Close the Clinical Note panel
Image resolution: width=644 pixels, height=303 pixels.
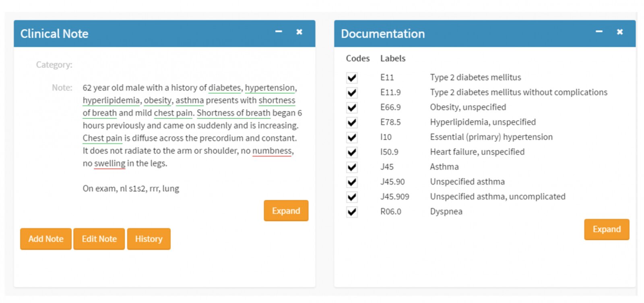coord(299,32)
